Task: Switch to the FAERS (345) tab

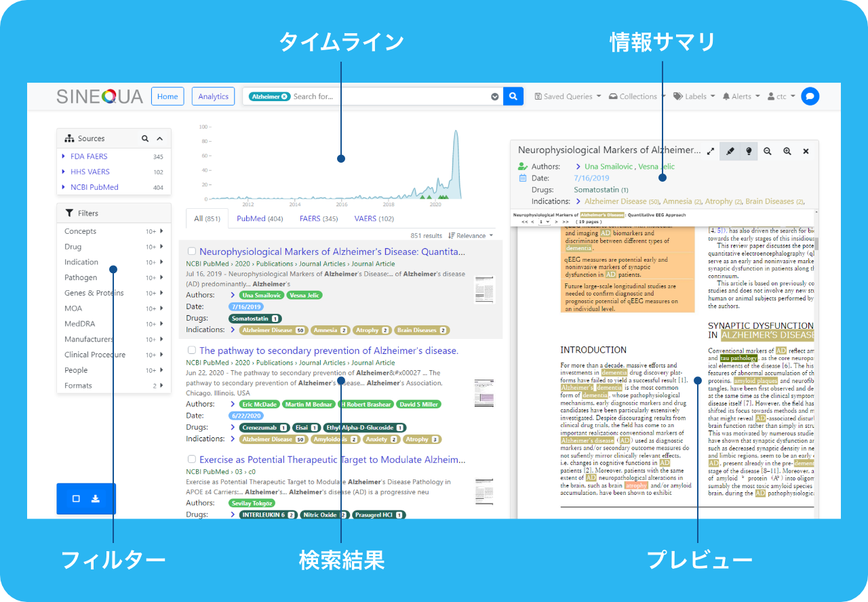Action: click(319, 218)
